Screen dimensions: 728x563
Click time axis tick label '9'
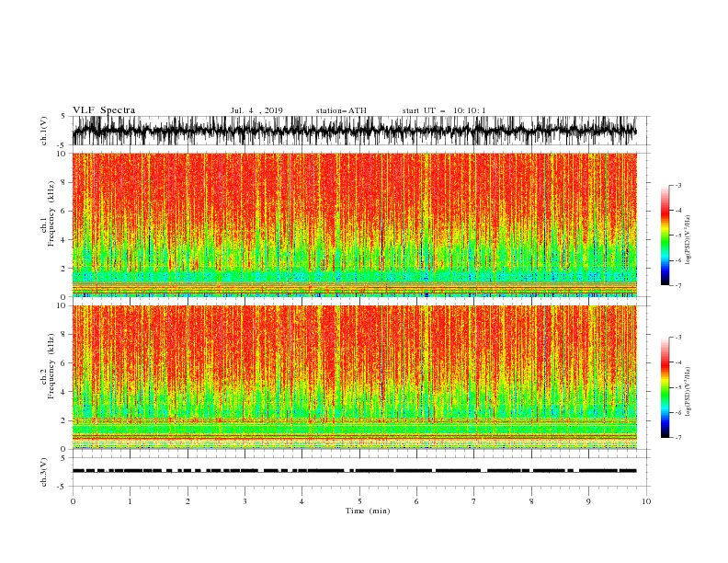tap(588, 501)
